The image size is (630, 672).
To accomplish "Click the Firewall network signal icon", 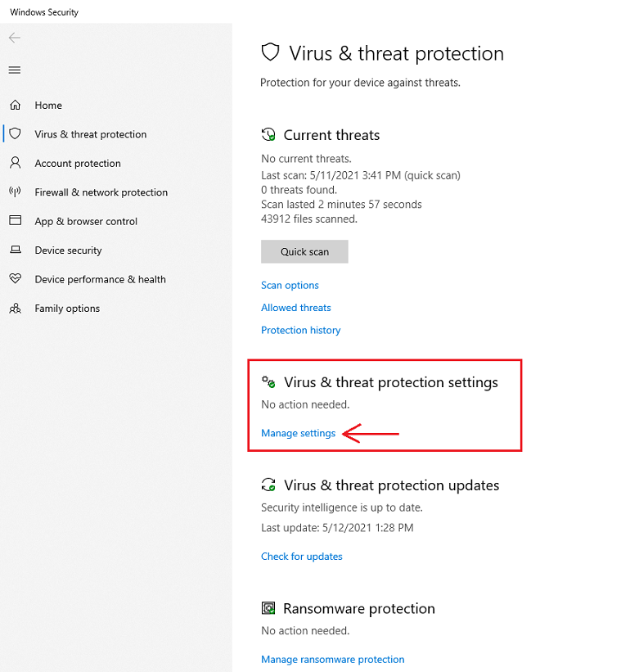I will click(x=15, y=192).
